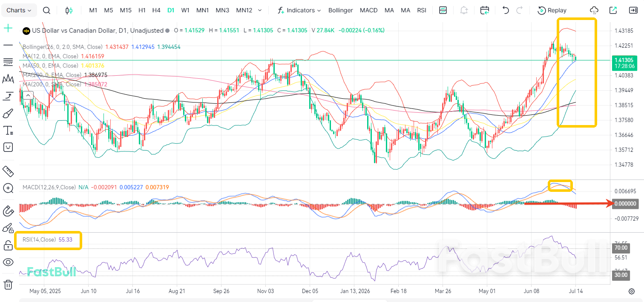Viewport: 644px width, 302px height.
Task: Toggle drawing visibility eye icon
Action: [x=8, y=262]
